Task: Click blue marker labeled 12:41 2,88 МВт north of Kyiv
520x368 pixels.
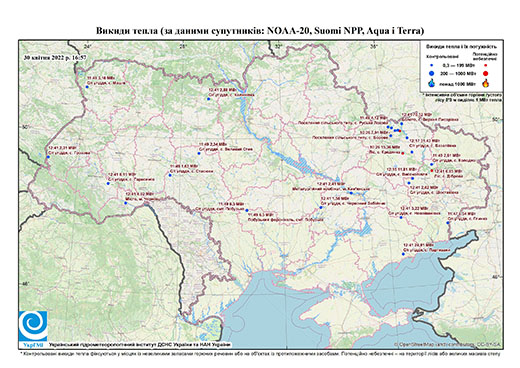Action: tap(209, 99)
